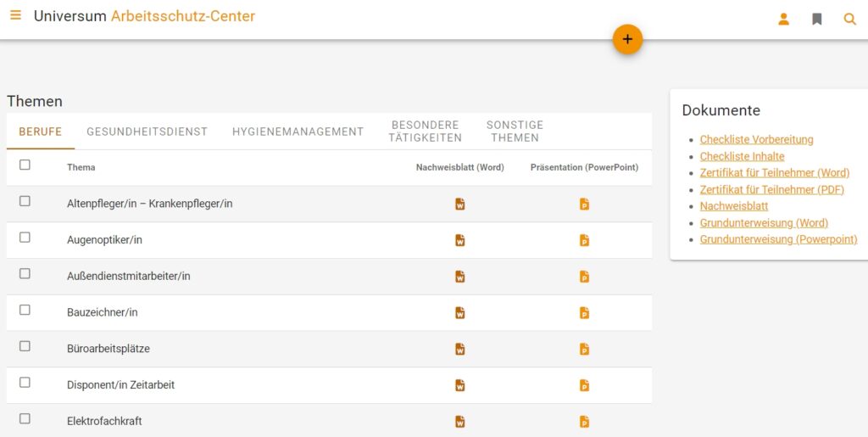This screenshot has height=437, width=868.
Task: Toggle the select-all checkbox in header
Action: tap(25, 165)
